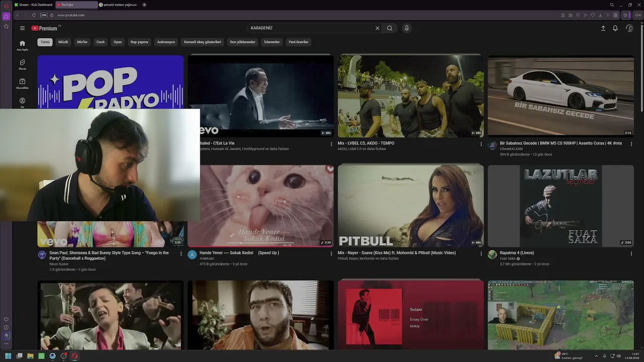Open the Windows Start menu
Screen dimensions: 644x362
click(x=8, y=356)
